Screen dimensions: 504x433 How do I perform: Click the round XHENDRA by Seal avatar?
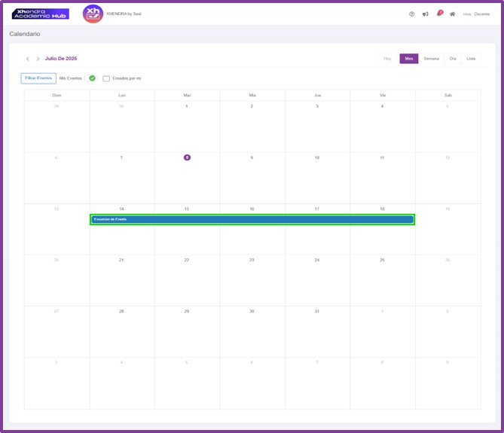pyautogui.click(x=93, y=14)
